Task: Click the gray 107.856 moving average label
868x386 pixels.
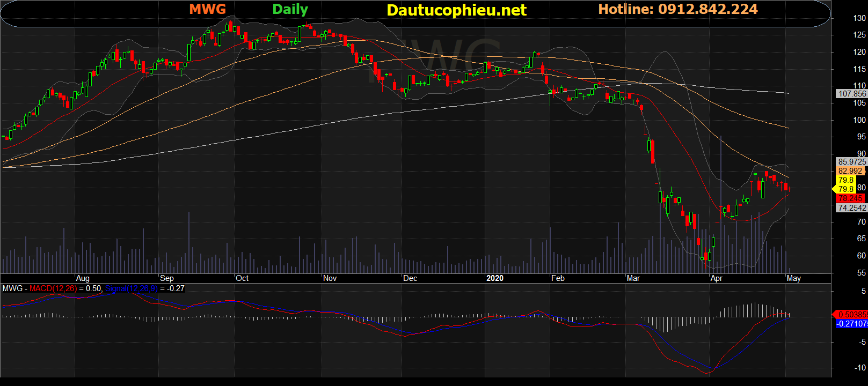Action: tap(852, 94)
